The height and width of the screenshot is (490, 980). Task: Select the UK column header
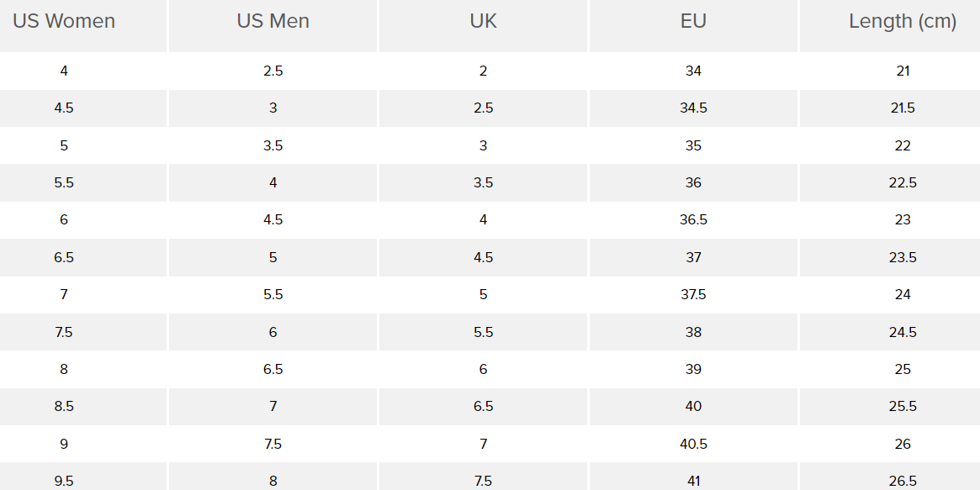tap(483, 21)
